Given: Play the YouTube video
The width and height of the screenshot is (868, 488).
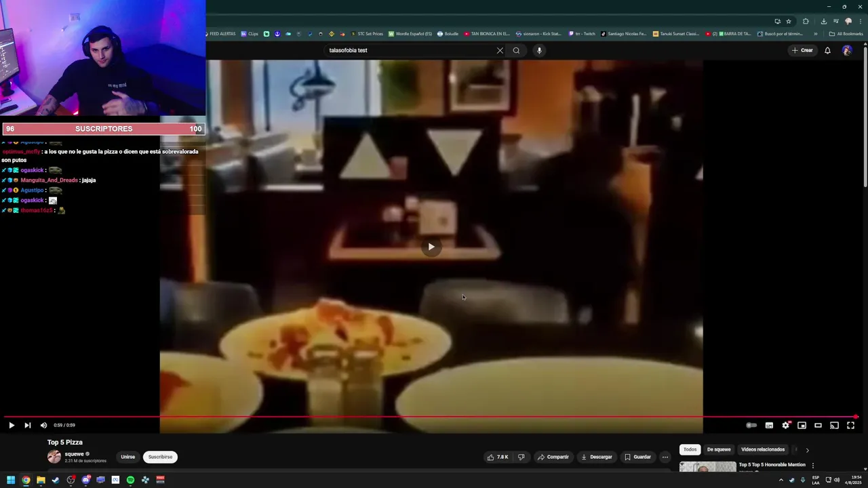Looking at the screenshot, I should point(12,425).
